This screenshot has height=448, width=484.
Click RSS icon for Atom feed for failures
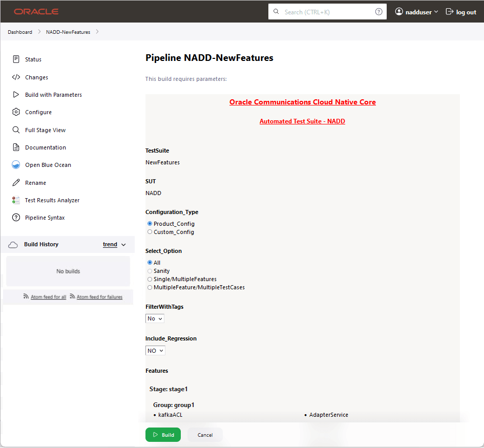[x=73, y=296]
